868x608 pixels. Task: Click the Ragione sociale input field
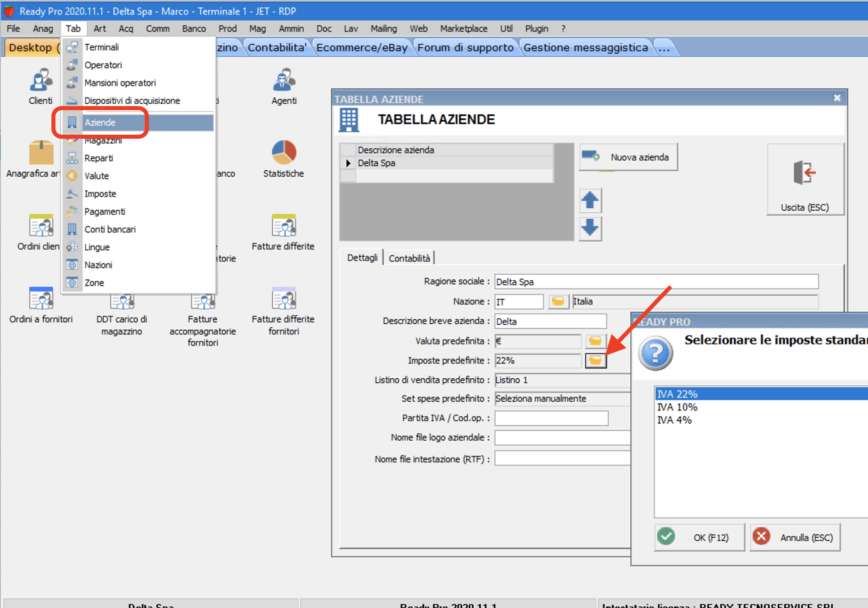tap(656, 282)
